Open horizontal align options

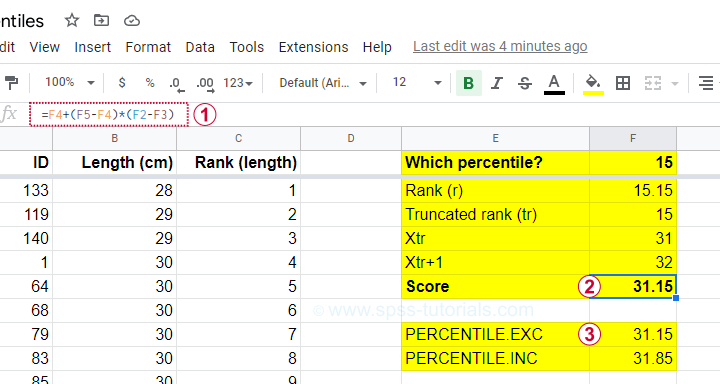tap(706, 83)
